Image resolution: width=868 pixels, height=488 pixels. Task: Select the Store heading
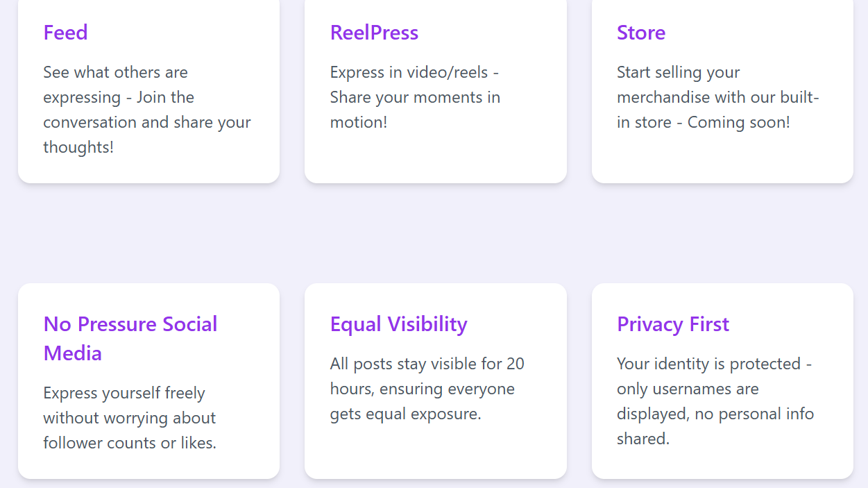[x=641, y=33]
